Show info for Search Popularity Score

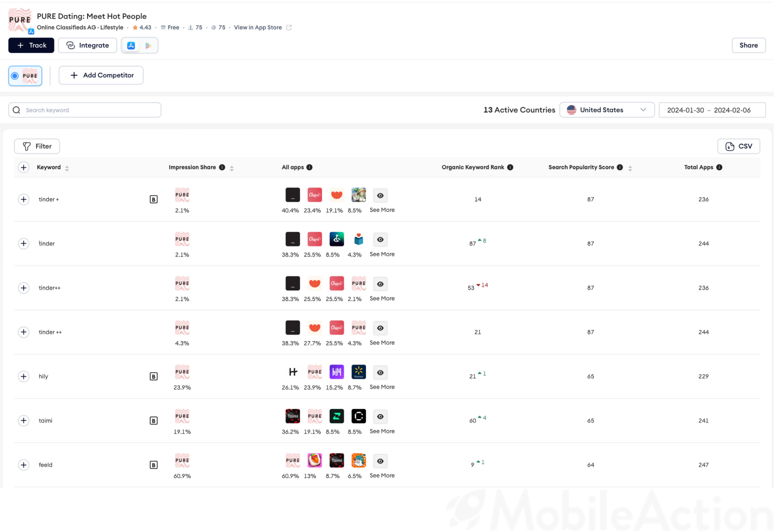620,167
